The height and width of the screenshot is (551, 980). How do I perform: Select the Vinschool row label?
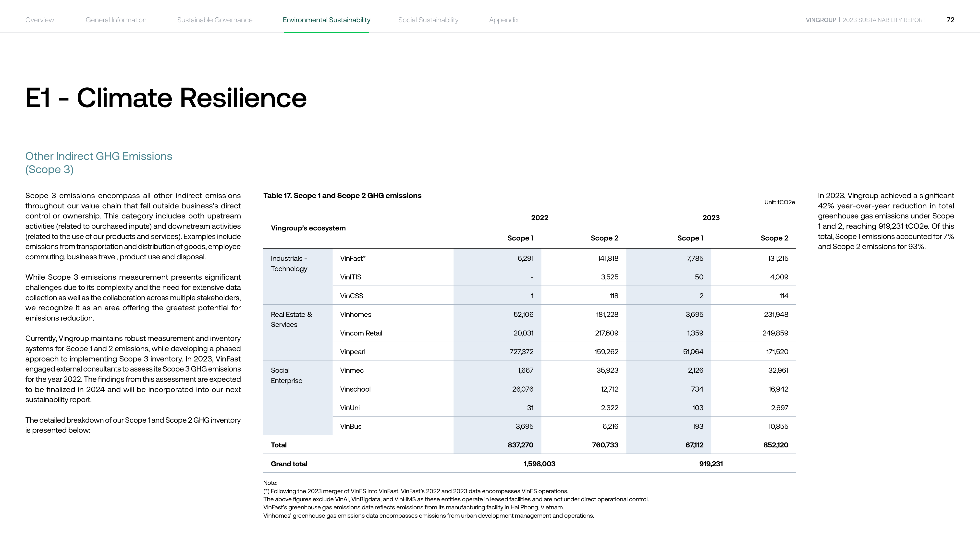pyautogui.click(x=355, y=389)
